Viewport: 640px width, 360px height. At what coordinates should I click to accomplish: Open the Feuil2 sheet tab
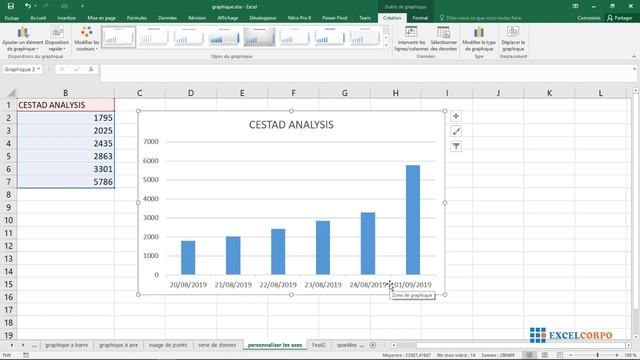point(318,345)
